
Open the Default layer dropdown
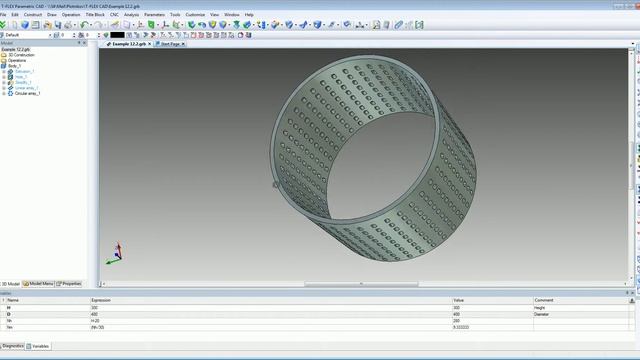[50, 35]
